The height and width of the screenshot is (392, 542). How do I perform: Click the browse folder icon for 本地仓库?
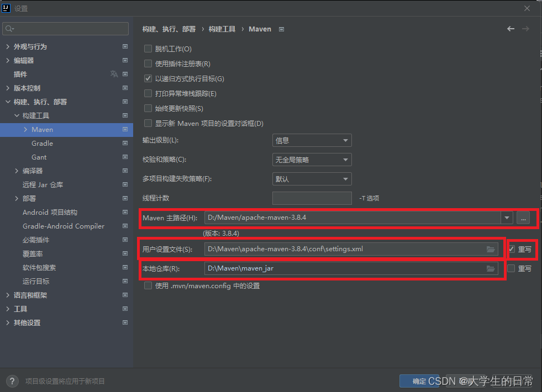(491, 269)
